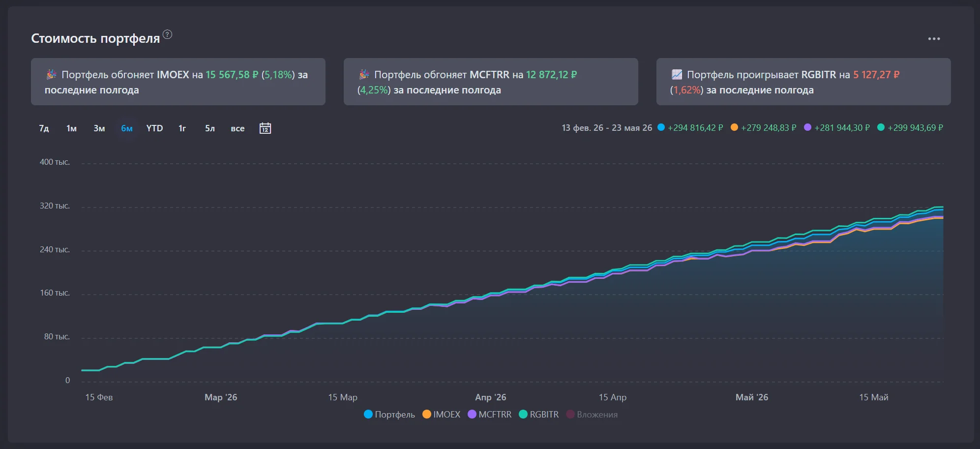Hide the MCFTRR series in legend
The height and width of the screenshot is (449, 980).
click(490, 415)
